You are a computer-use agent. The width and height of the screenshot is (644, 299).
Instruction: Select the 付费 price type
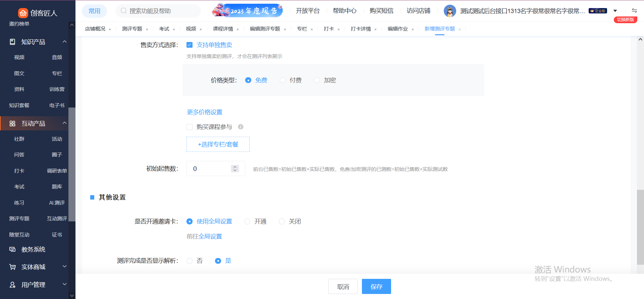tap(282, 80)
